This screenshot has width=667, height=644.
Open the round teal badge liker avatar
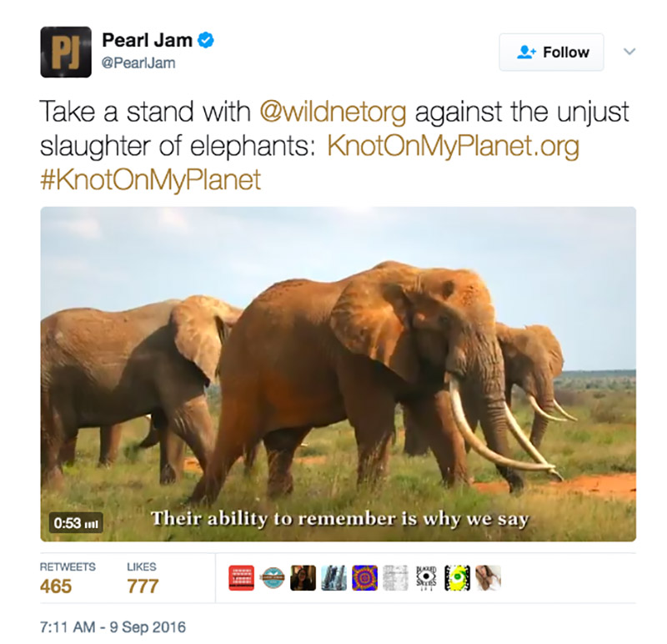[273, 577]
